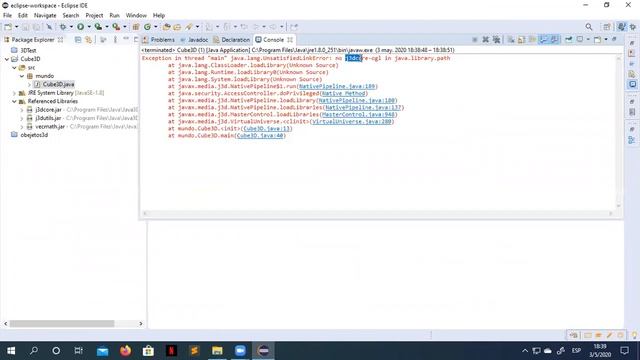Click the Pin Console icon
The image size is (640, 360).
point(569,40)
